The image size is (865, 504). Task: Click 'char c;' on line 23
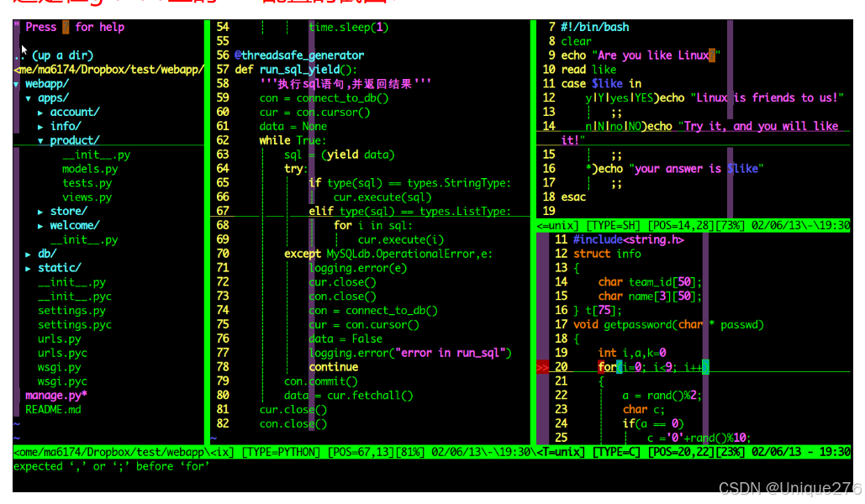(x=644, y=410)
